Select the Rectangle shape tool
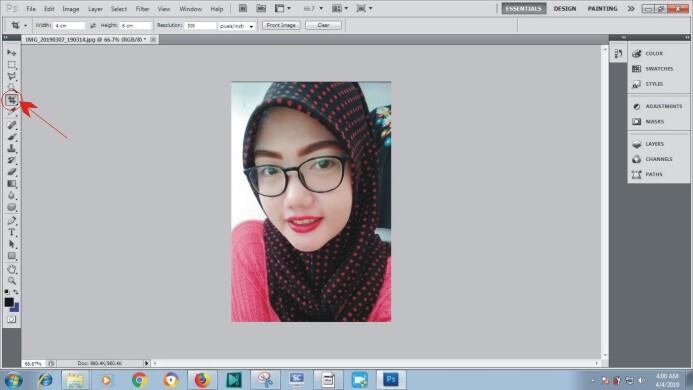This screenshot has height=390, width=693. point(11,256)
